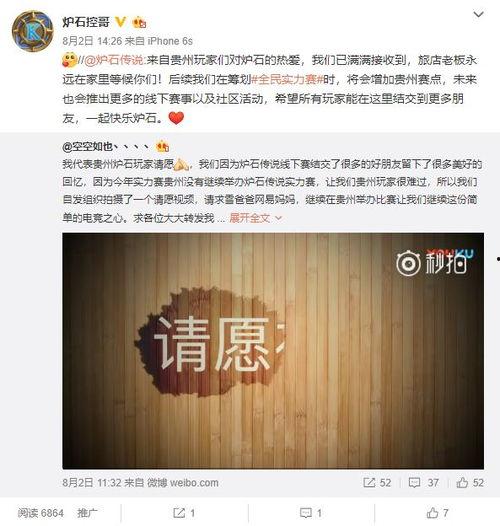
Task: Play the 请愿 video thumbnail
Action: [273, 351]
